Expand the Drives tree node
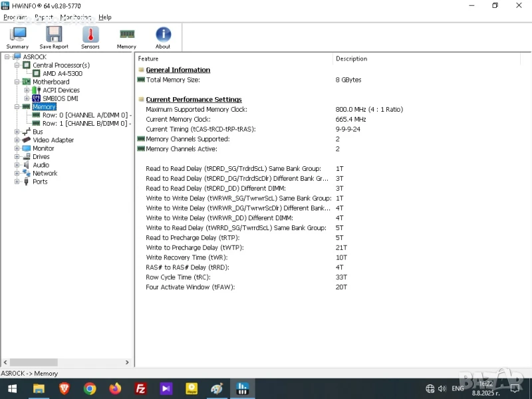Viewport: 532px width, 399px height. [17, 157]
